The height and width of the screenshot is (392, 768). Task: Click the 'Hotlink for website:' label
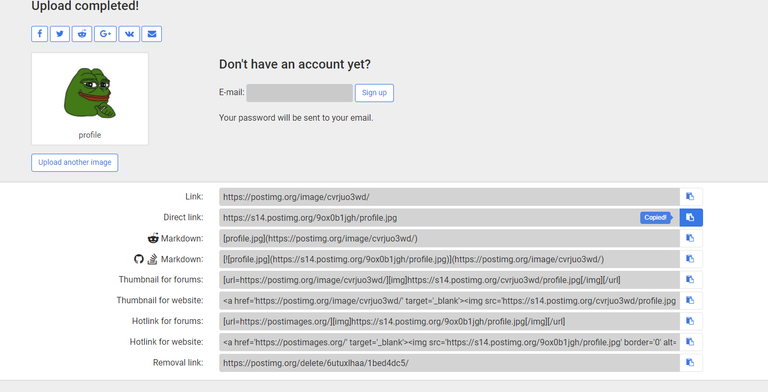pos(166,342)
